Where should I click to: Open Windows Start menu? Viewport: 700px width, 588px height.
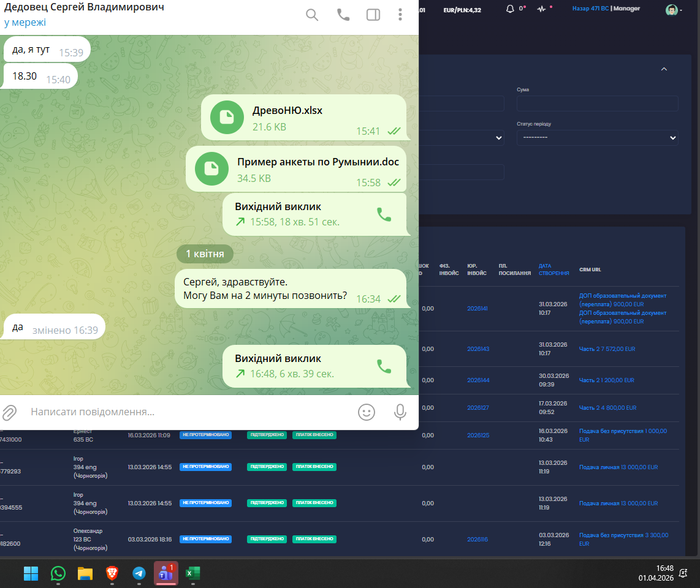click(31, 573)
